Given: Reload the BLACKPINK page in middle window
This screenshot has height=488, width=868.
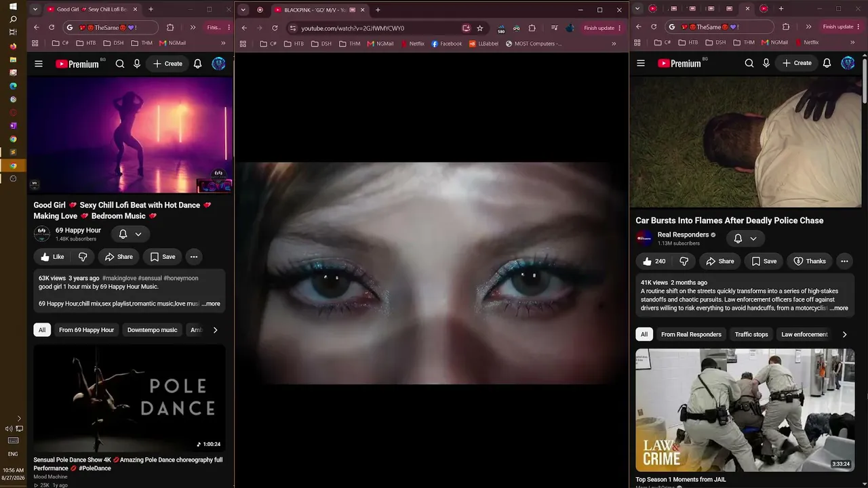Looking at the screenshot, I should coord(275,28).
